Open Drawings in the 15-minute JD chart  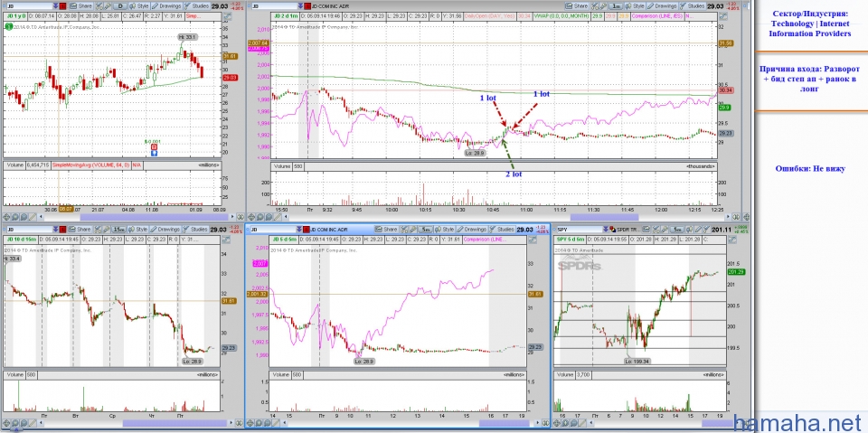pyautogui.click(x=165, y=230)
